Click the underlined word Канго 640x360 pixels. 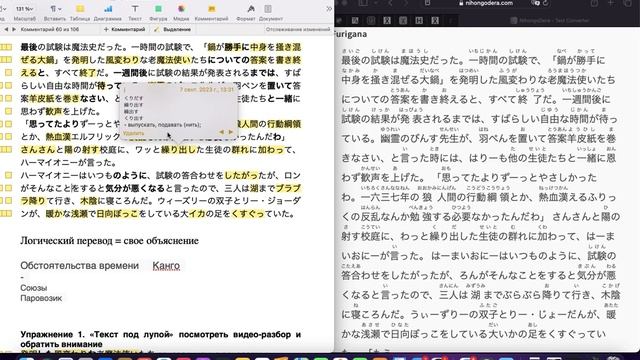point(166,266)
